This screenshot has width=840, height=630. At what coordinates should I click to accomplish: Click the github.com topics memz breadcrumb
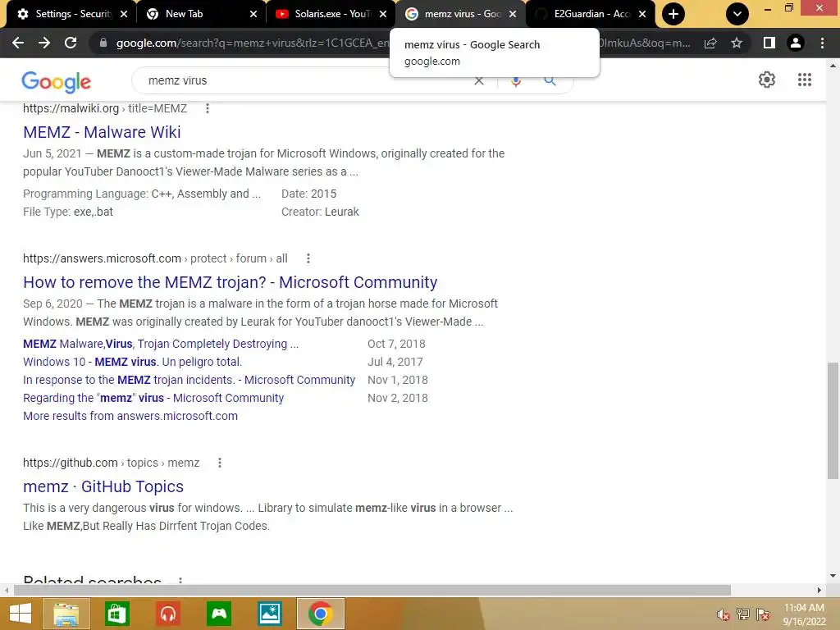point(112,463)
